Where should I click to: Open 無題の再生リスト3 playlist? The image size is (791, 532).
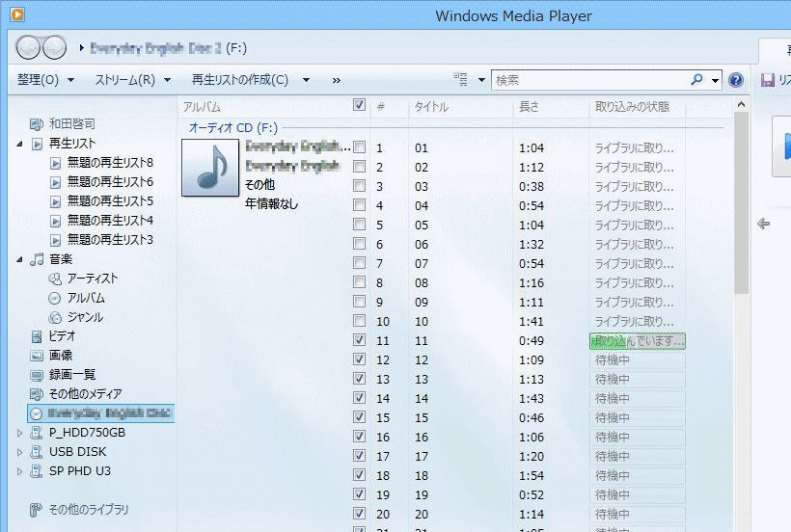pyautogui.click(x=109, y=239)
